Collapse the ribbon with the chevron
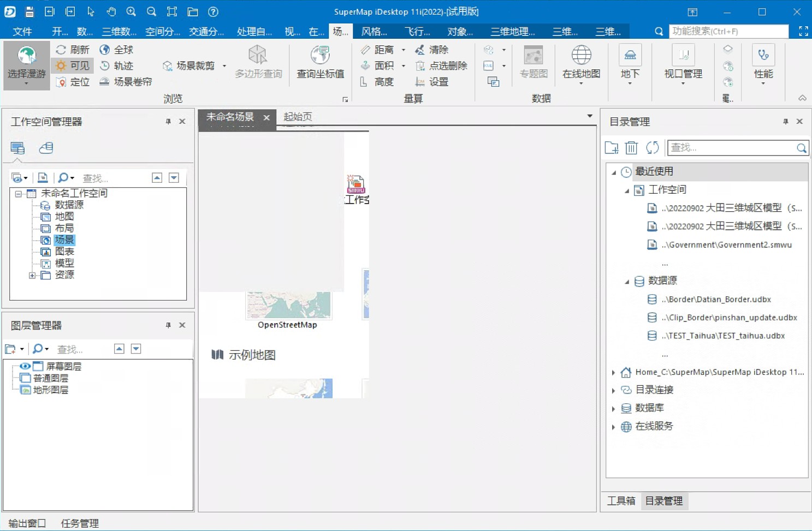812x531 pixels. tap(802, 98)
